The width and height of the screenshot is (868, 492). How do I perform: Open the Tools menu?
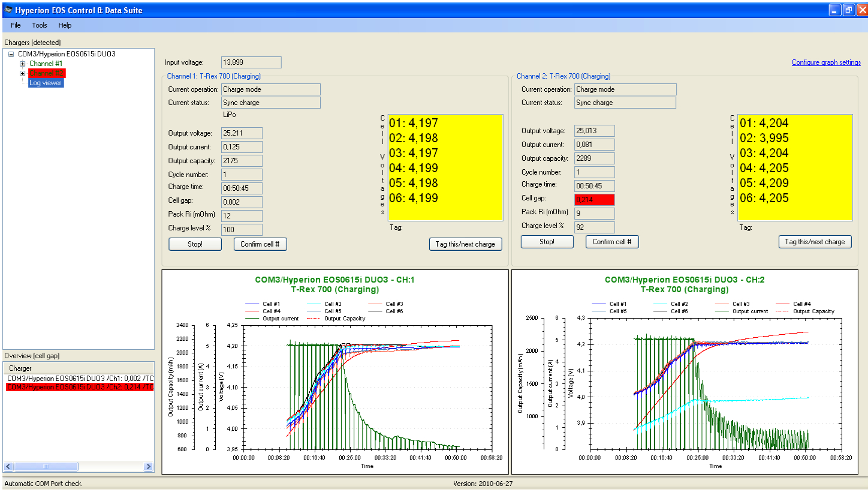click(40, 25)
